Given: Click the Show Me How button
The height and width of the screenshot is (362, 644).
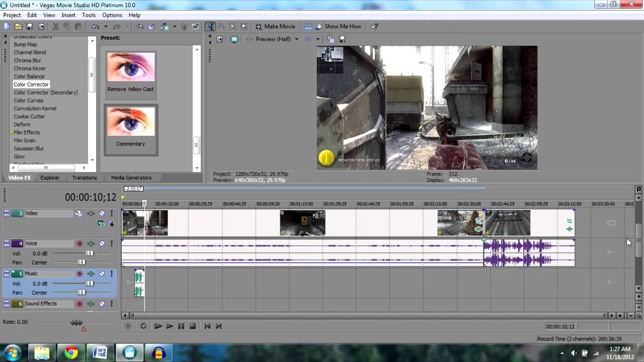Looking at the screenshot, I should [338, 27].
